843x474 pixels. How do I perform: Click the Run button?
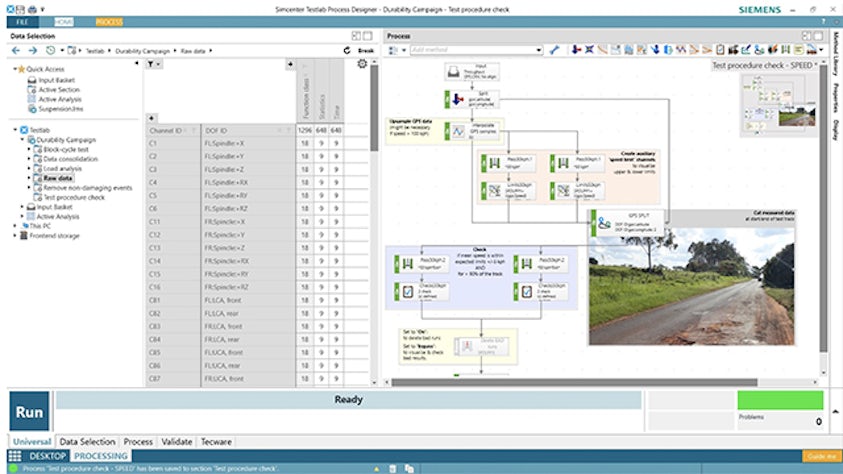pos(29,412)
